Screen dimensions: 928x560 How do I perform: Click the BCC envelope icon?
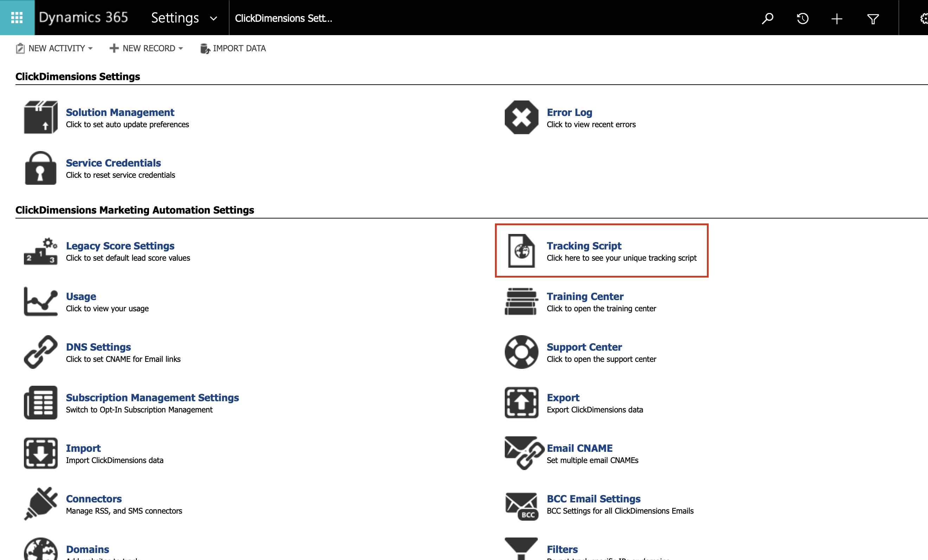[521, 506]
